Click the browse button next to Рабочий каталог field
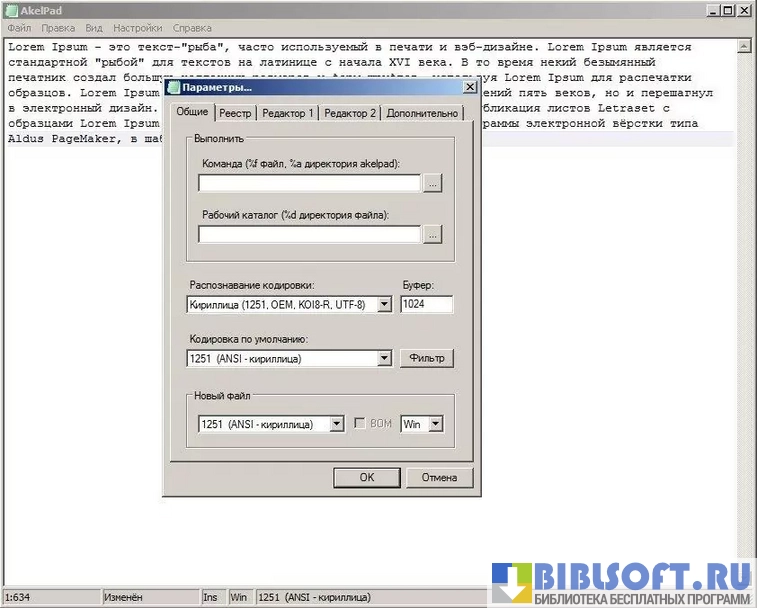This screenshot has height=608, width=757. coord(432,234)
